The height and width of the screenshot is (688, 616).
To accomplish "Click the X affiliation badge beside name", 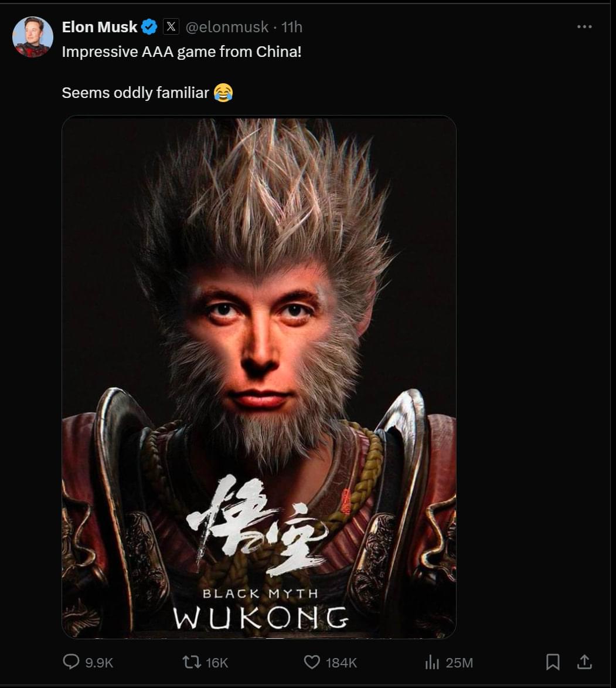I will [x=171, y=27].
